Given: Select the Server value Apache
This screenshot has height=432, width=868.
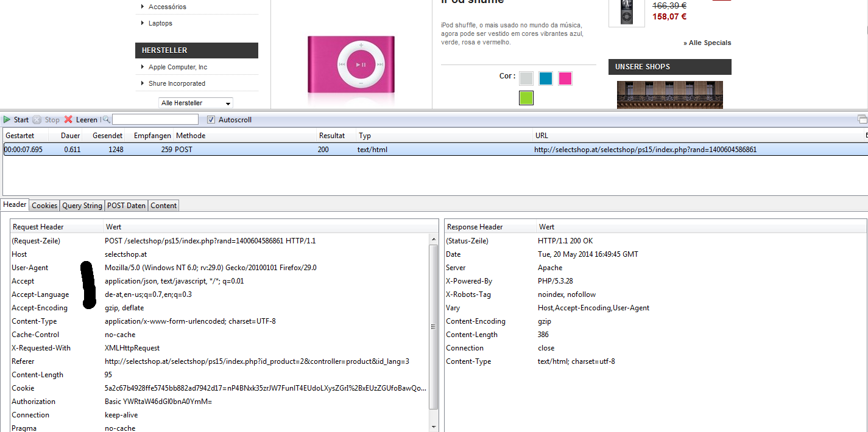Looking at the screenshot, I should click(550, 268).
